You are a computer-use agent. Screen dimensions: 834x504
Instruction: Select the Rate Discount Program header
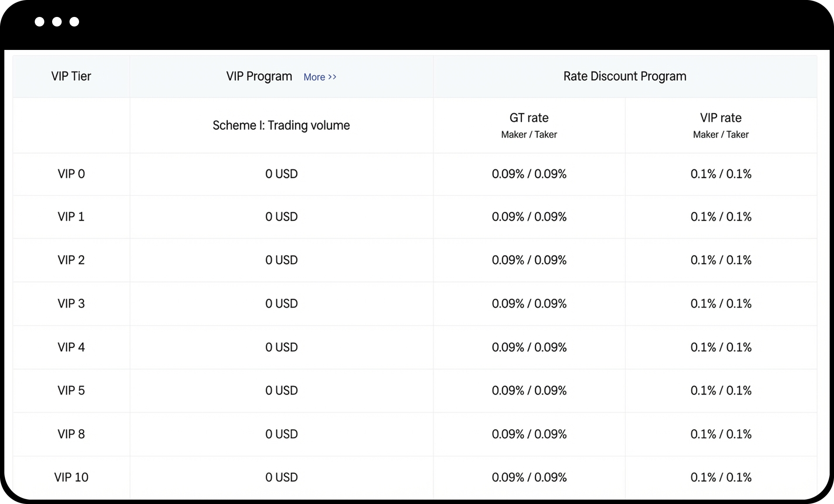pyautogui.click(x=625, y=76)
